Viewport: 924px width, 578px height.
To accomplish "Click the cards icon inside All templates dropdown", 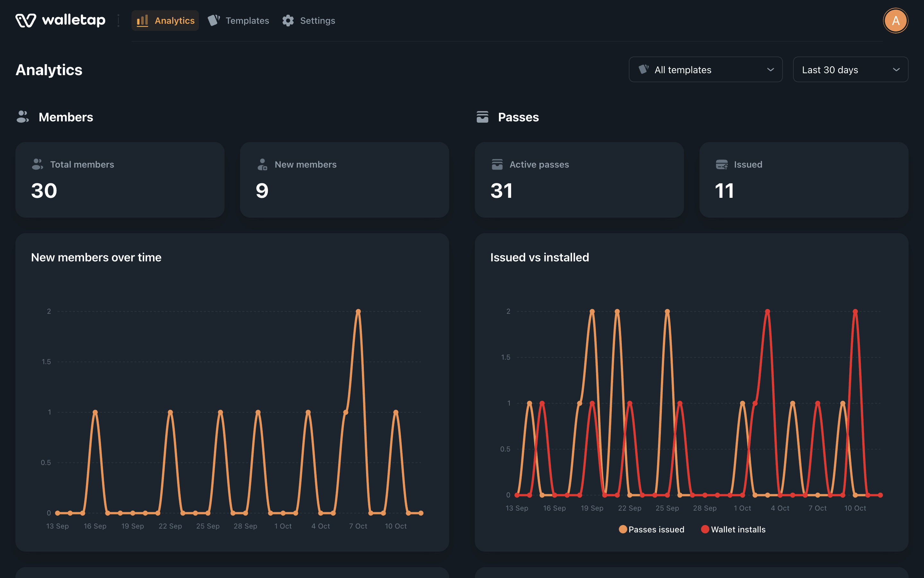I will (644, 69).
